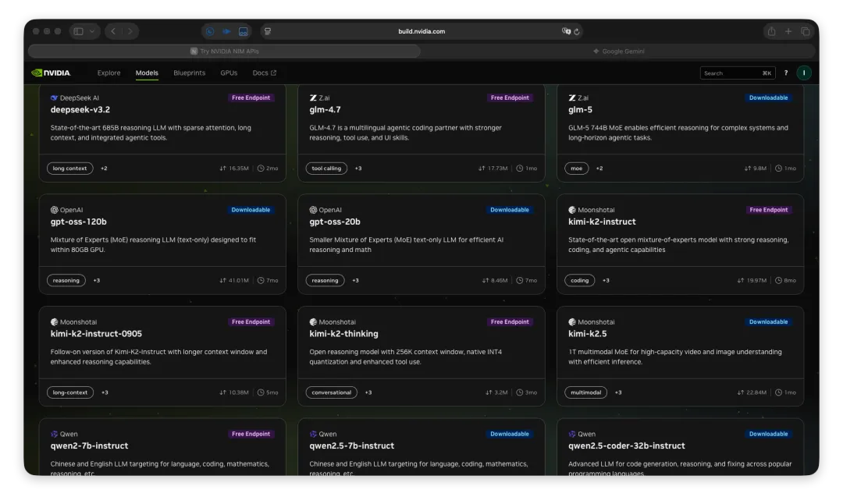Go to the Blueprints tab
This screenshot has width=843, height=504.
click(189, 73)
